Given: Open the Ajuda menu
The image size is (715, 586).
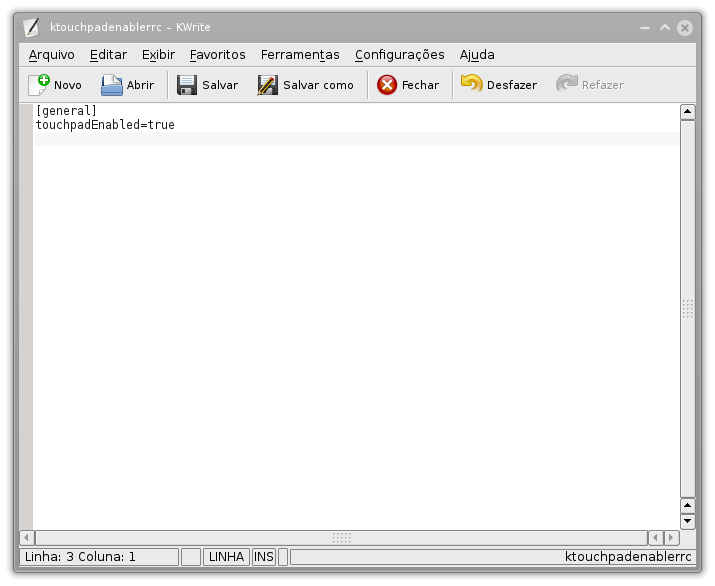Looking at the screenshot, I should click(477, 55).
